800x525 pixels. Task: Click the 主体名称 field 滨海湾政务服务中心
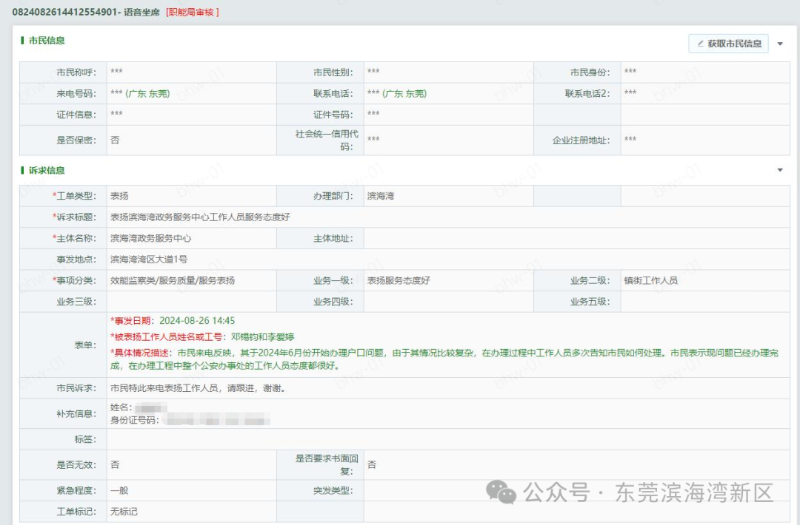190,238
